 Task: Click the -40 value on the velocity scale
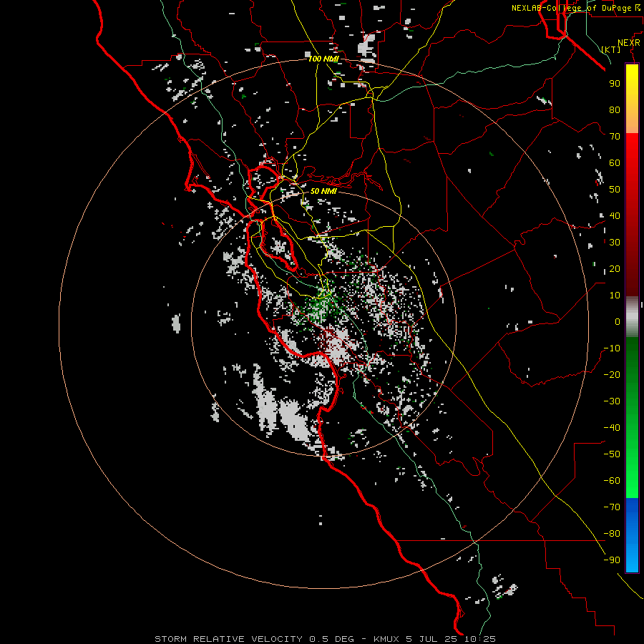(x=612, y=428)
